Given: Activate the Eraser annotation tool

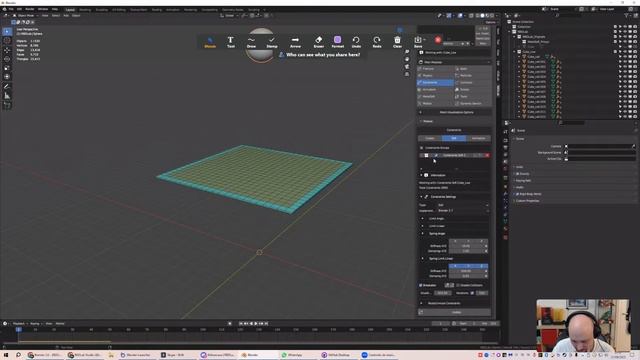Looking at the screenshot, I should point(319,42).
